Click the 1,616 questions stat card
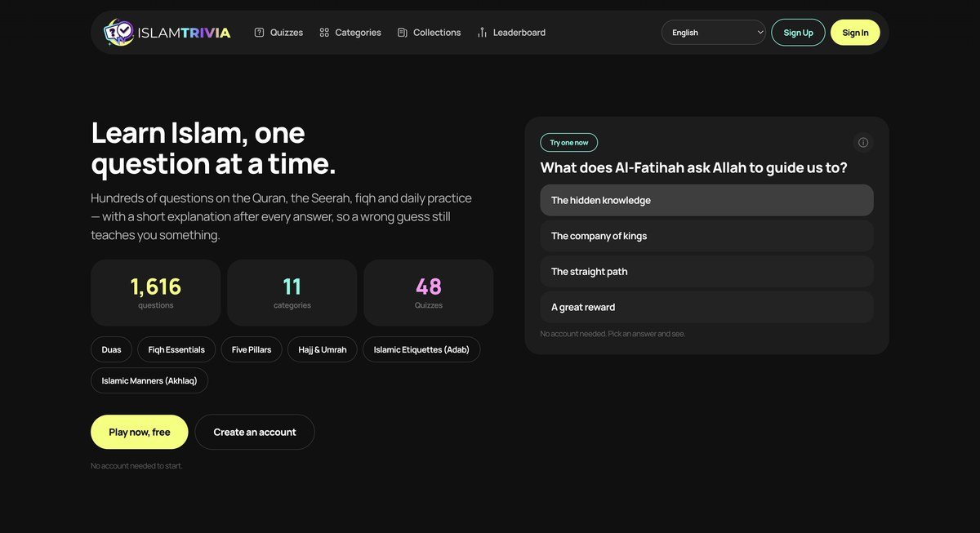Screen dimensions: 980x533 [x=156, y=293]
